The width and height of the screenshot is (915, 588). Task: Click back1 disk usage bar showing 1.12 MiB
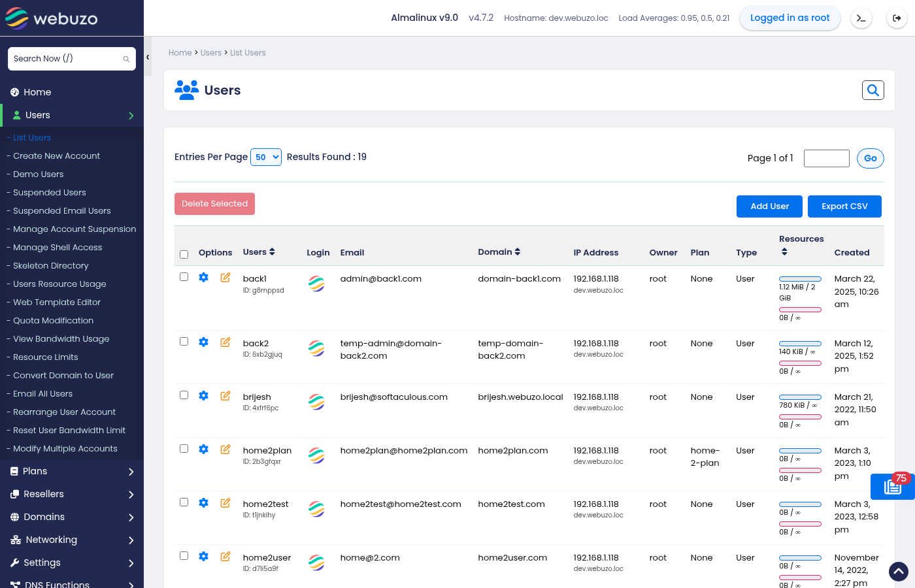(x=800, y=279)
